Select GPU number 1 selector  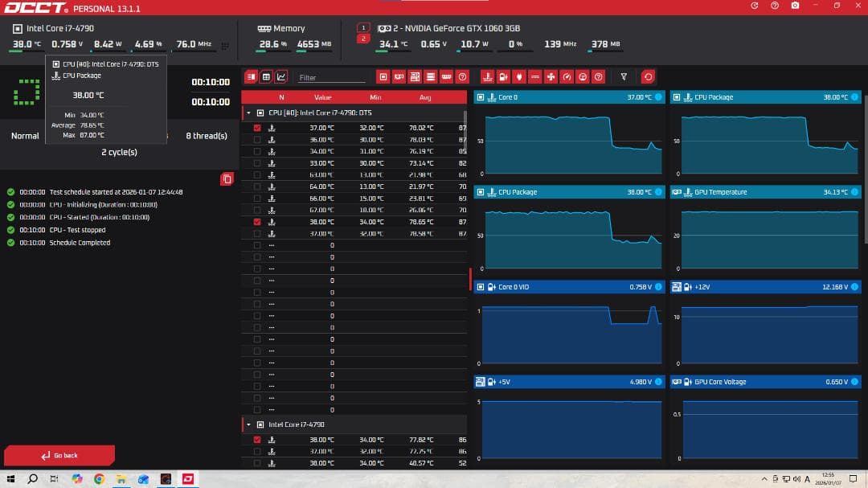pyautogui.click(x=363, y=27)
